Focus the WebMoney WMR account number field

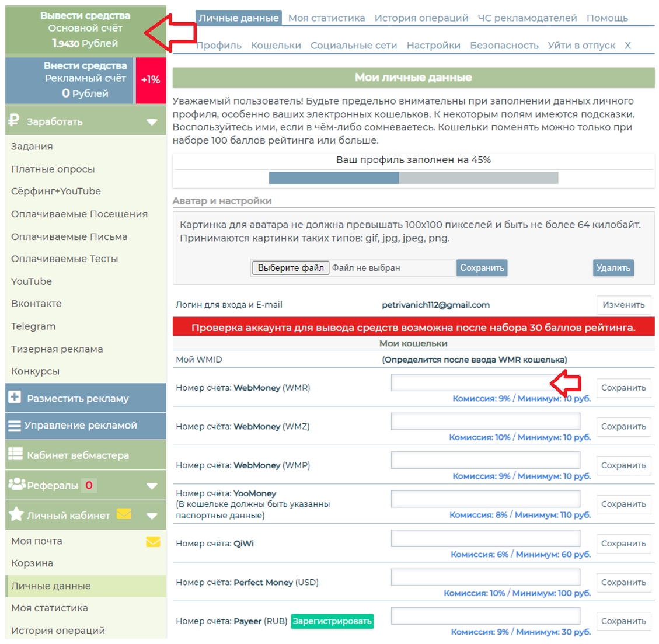(486, 382)
